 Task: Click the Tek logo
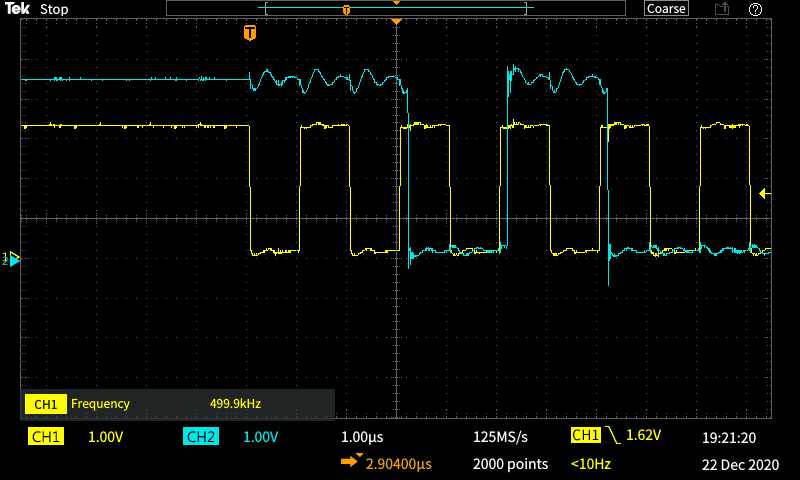(x=18, y=9)
